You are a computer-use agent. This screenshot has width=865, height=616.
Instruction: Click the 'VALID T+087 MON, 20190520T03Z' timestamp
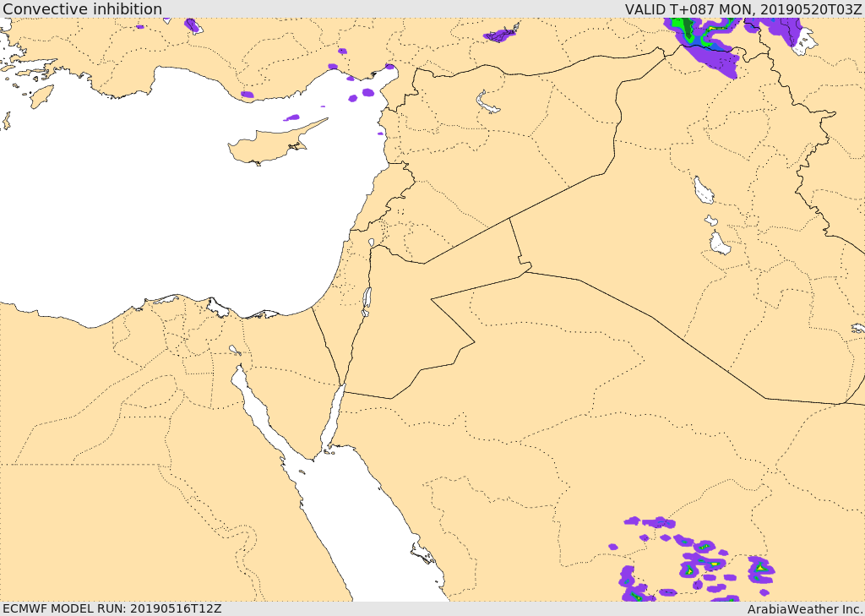point(743,9)
